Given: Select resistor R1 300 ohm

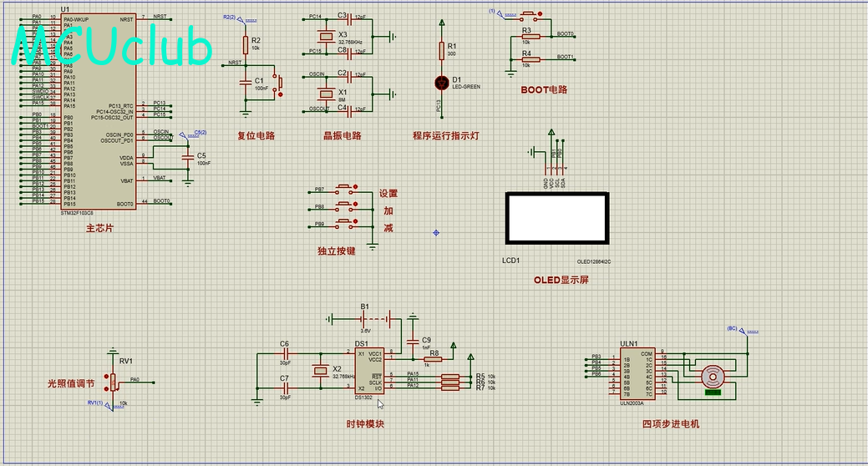Looking at the screenshot, I should pos(441,51).
